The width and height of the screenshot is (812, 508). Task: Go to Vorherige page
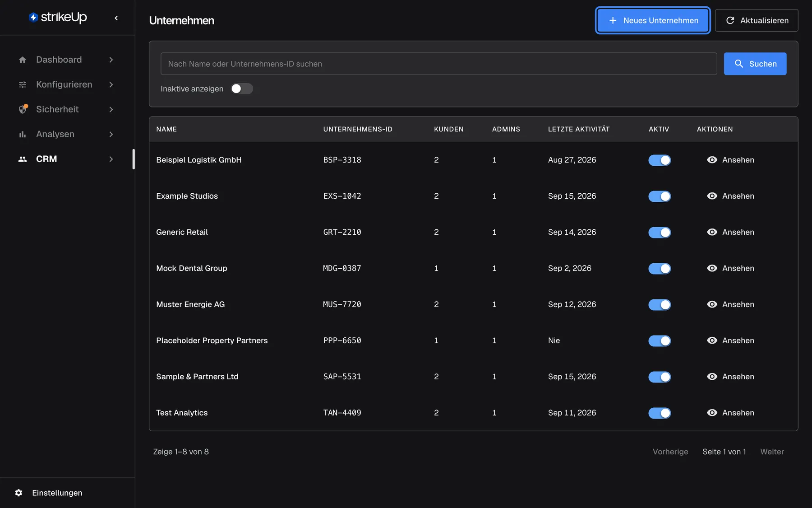tap(670, 452)
